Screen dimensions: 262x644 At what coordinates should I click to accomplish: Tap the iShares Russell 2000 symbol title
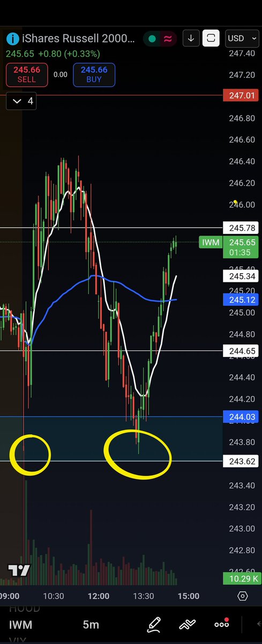[x=79, y=39]
